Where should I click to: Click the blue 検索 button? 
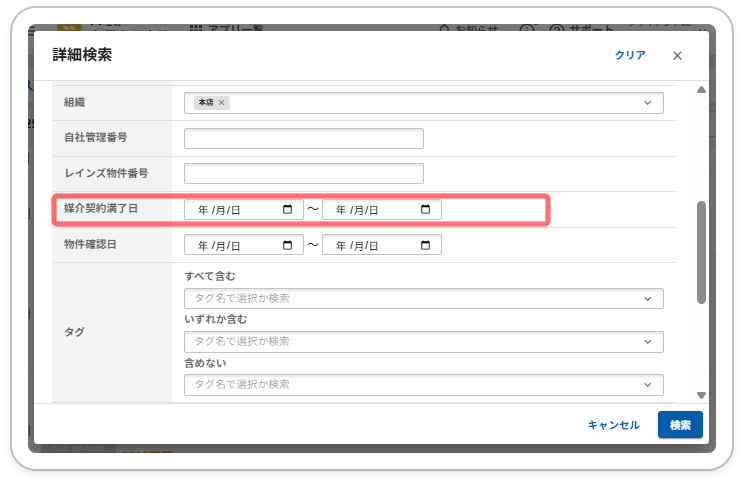tap(680, 425)
